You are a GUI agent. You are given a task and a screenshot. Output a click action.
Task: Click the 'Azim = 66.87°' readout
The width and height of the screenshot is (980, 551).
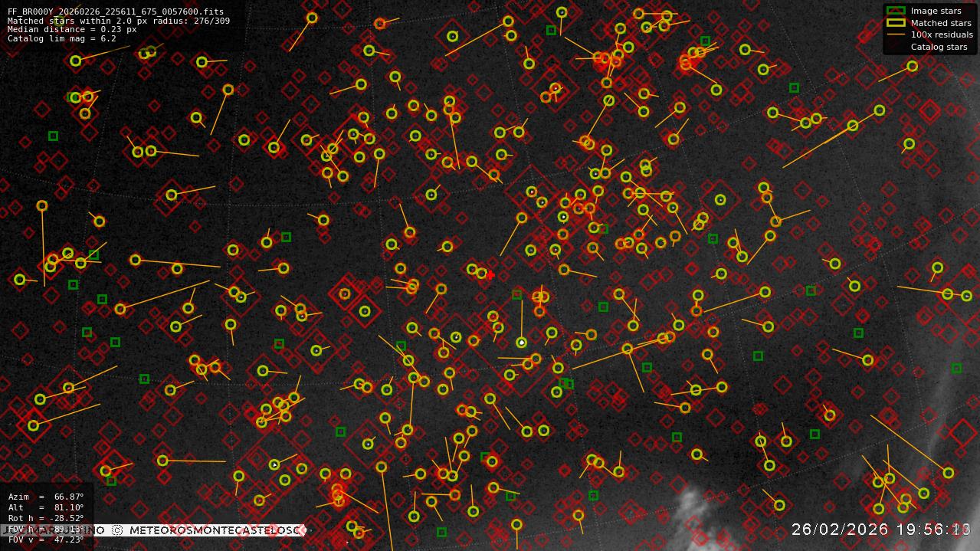coord(46,497)
